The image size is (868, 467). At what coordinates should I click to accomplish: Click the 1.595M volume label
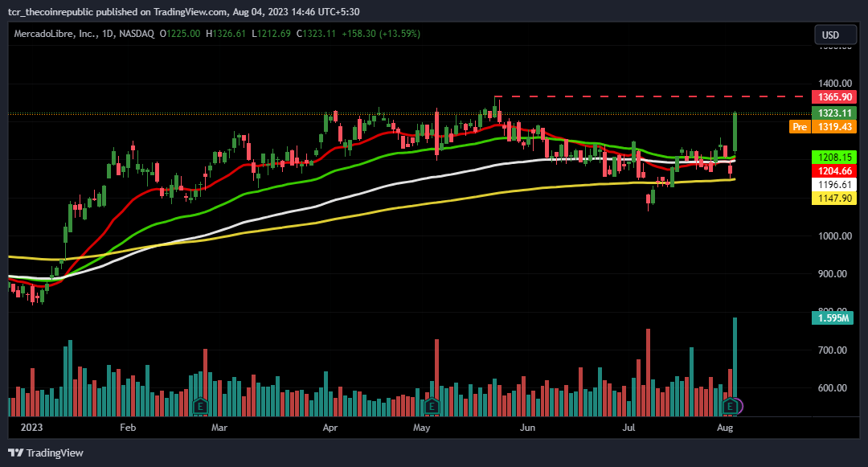[833, 317]
